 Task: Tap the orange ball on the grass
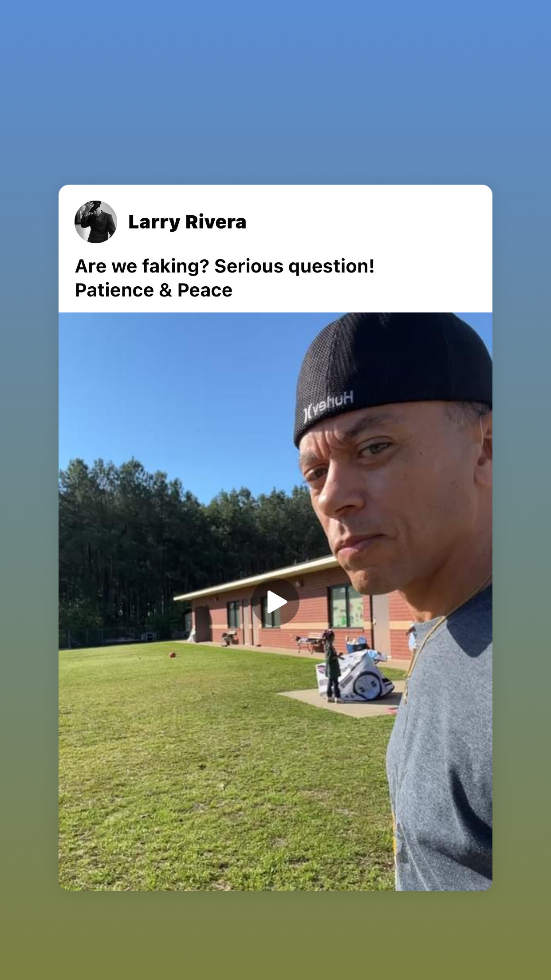click(172, 655)
